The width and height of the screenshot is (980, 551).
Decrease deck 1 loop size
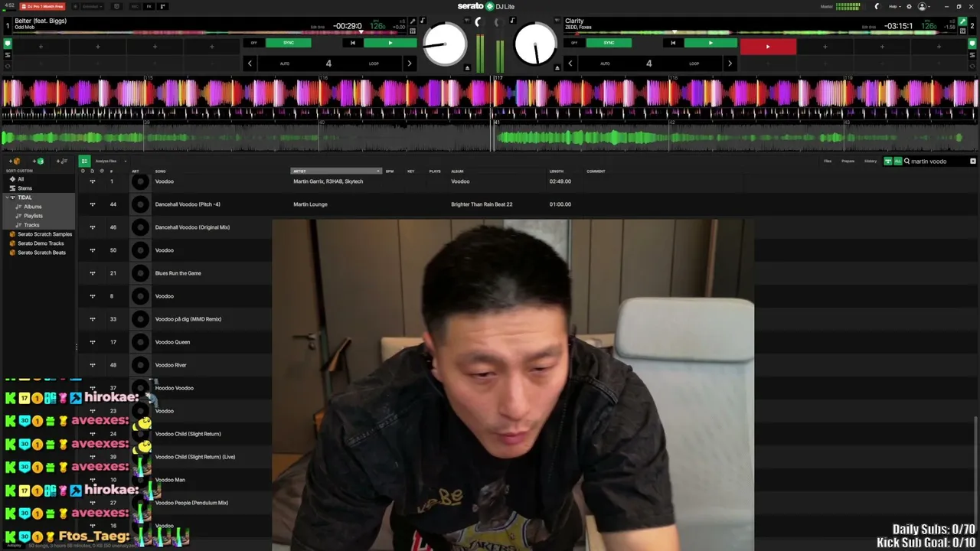pyautogui.click(x=250, y=64)
